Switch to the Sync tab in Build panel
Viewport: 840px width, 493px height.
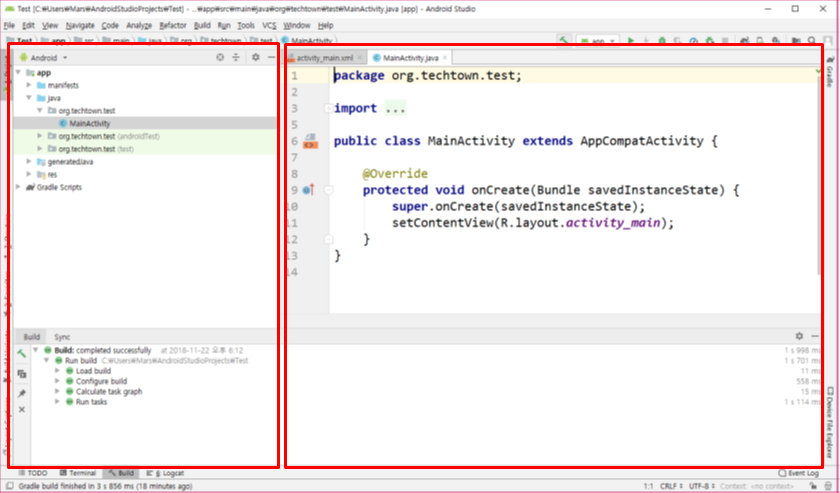62,337
